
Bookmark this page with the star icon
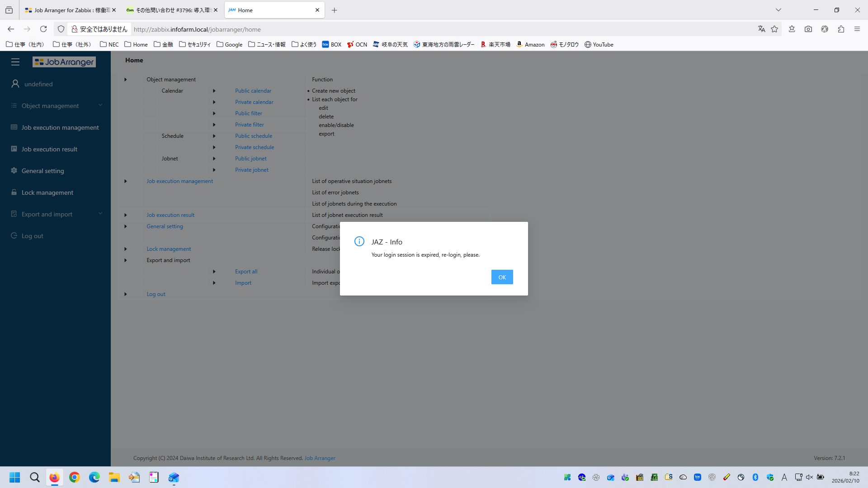(774, 29)
